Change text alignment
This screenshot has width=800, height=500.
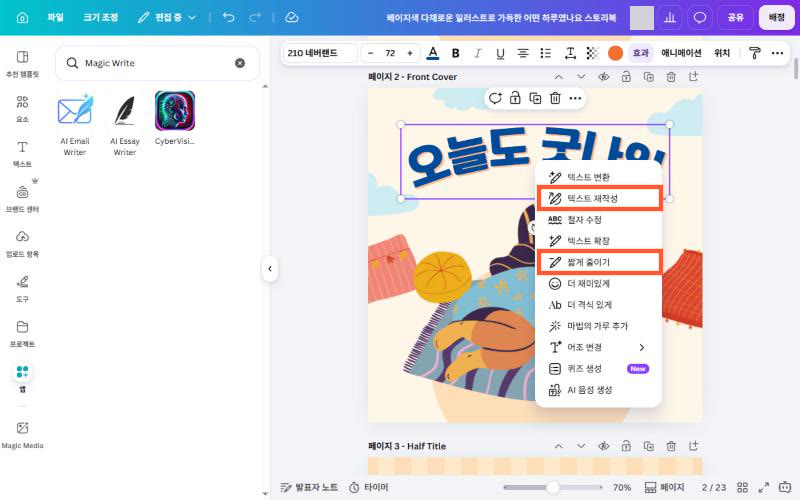coord(522,53)
